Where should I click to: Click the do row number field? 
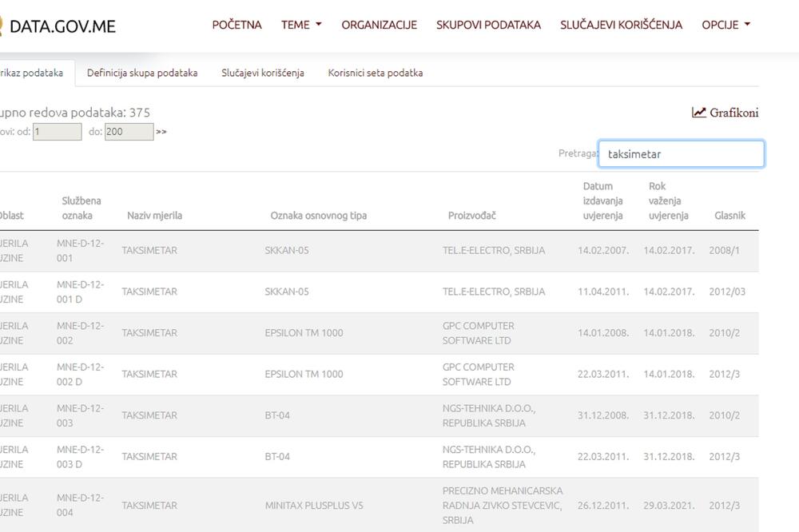click(128, 131)
